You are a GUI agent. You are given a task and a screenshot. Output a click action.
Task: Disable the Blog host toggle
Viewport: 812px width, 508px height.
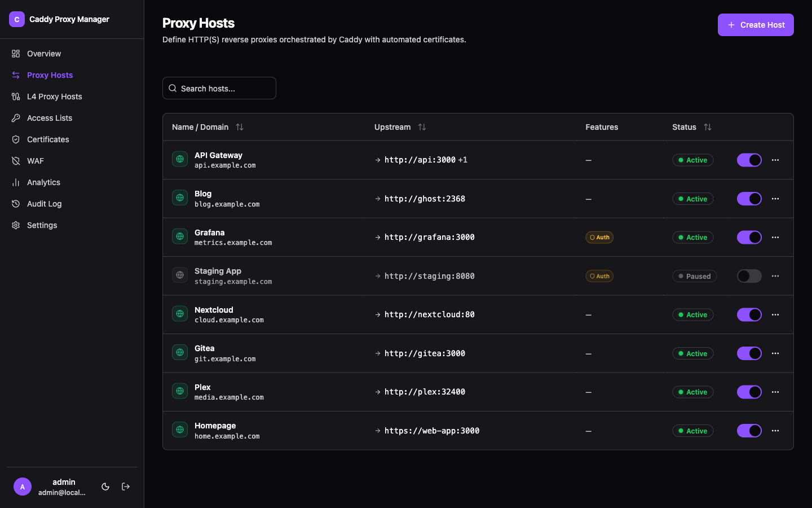pos(749,199)
